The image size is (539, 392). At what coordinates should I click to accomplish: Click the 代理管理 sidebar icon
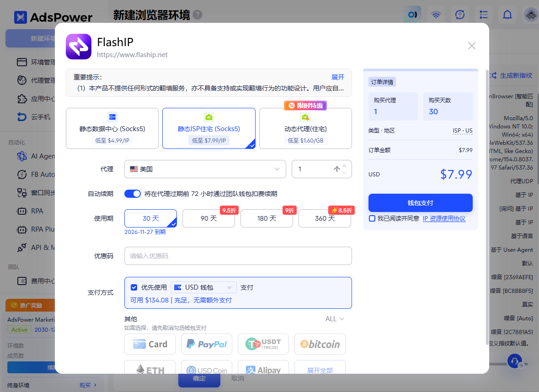coord(22,80)
